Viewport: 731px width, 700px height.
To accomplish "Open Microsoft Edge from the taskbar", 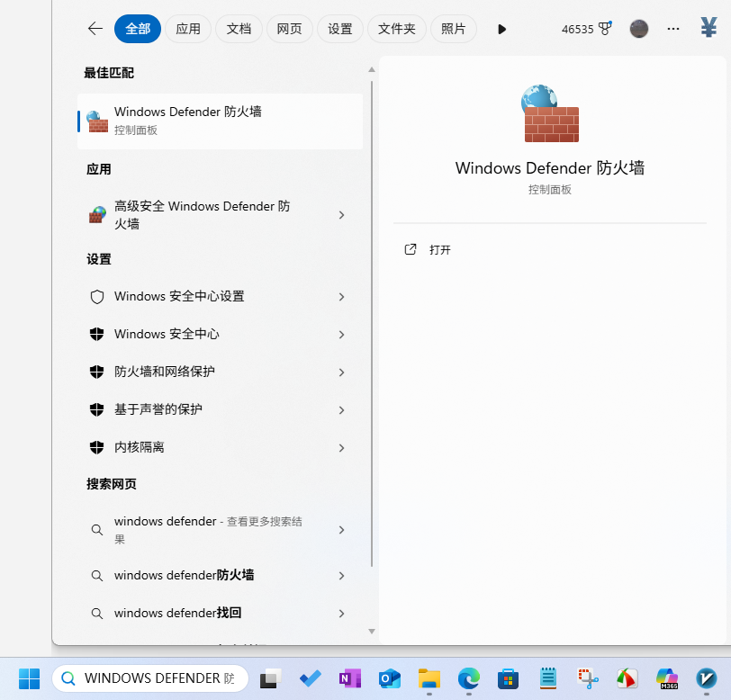I will click(468, 678).
